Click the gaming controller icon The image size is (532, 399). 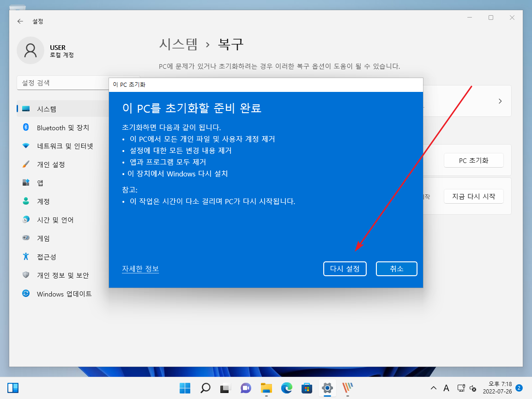pos(26,238)
